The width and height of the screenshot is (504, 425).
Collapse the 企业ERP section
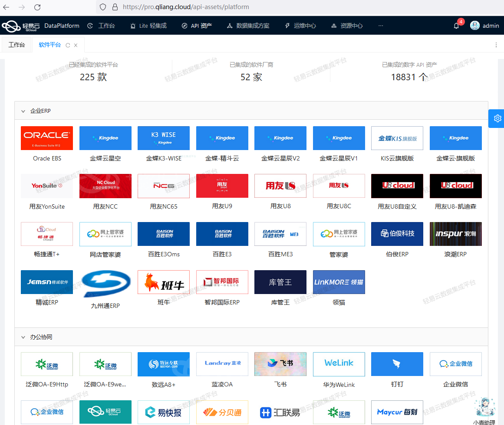coord(23,111)
